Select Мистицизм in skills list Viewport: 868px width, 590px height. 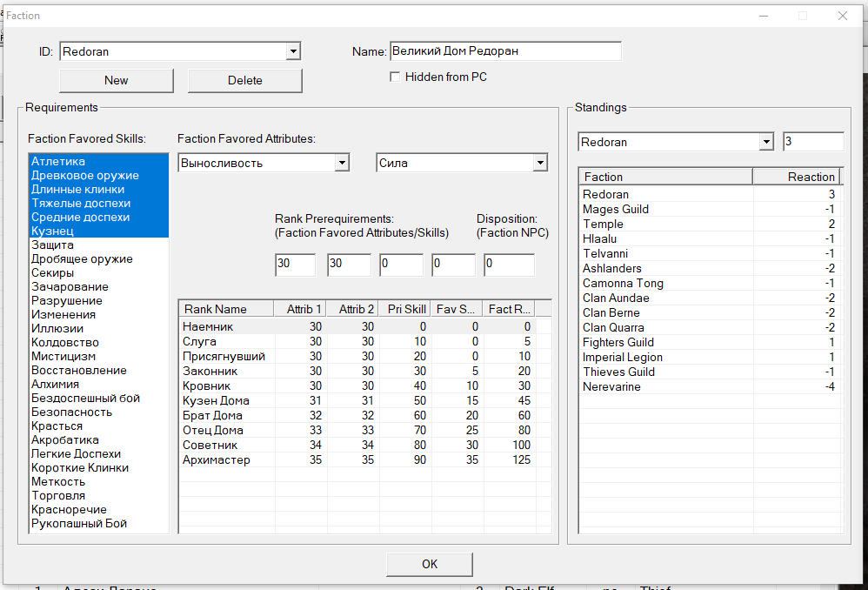98,356
